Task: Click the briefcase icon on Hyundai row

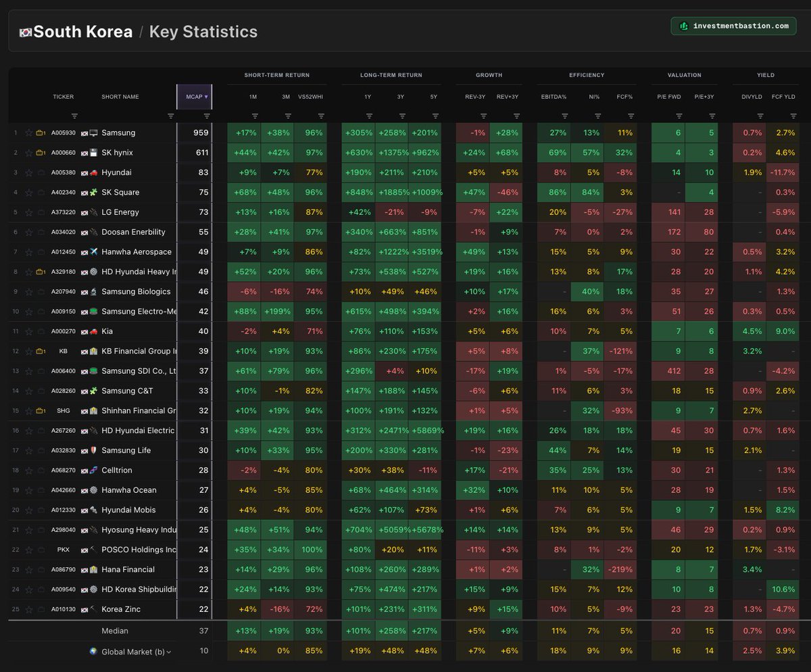Action: point(40,172)
